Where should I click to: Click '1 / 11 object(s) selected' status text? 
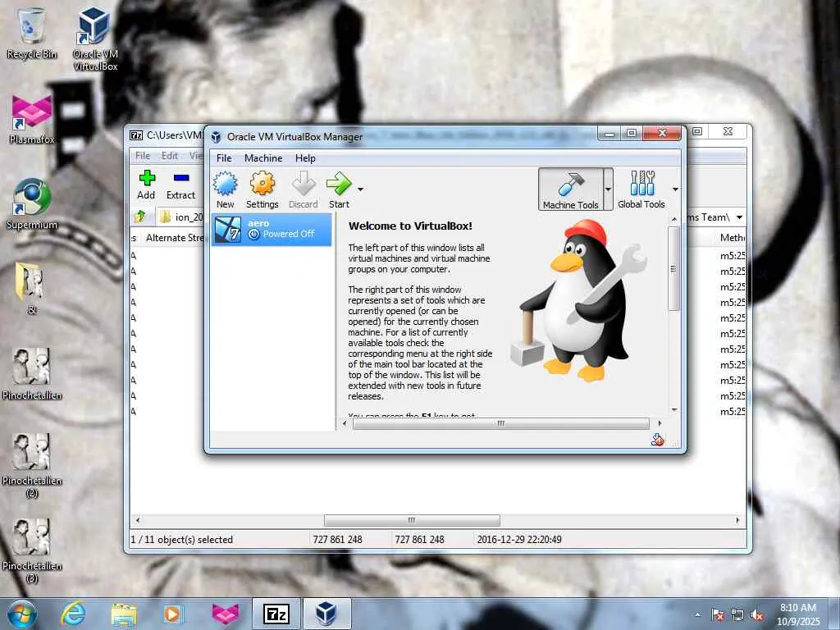pos(181,540)
